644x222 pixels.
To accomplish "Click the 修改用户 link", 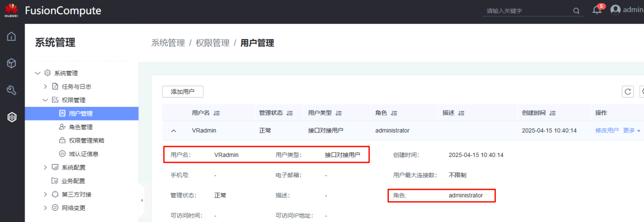I will pyautogui.click(x=607, y=131).
